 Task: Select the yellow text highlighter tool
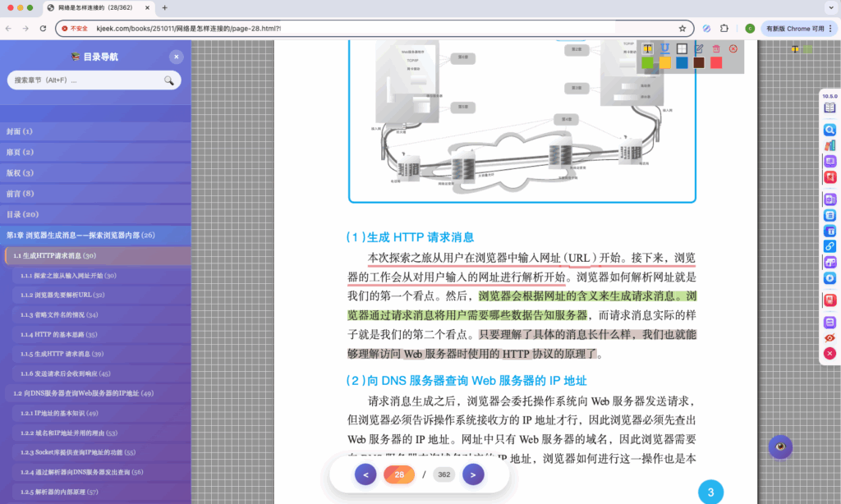tap(647, 49)
